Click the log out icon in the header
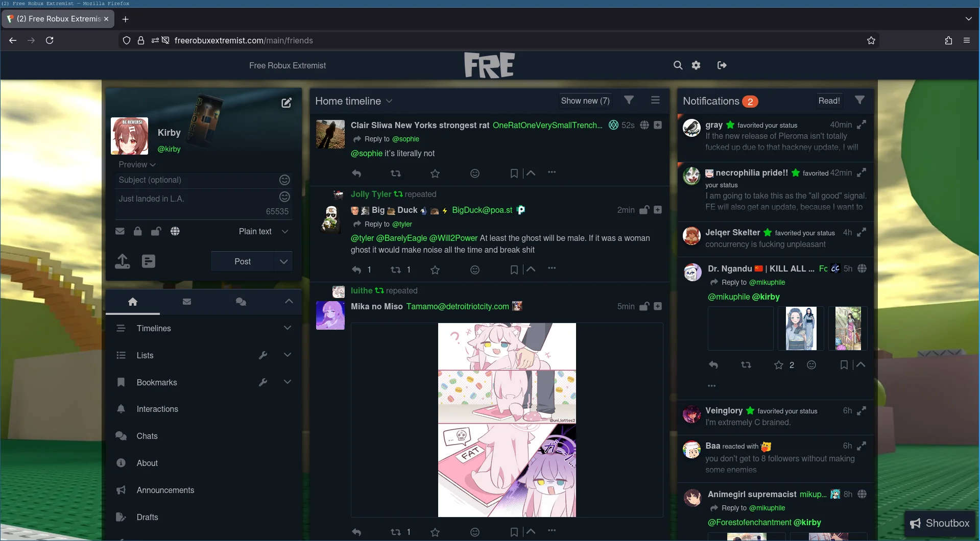Screen dimensions: 980x541 tap(722, 65)
